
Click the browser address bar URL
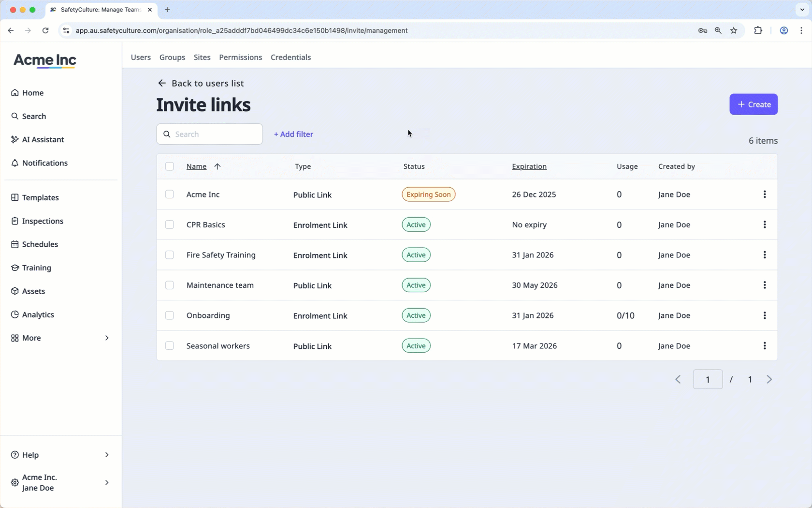[242, 30]
